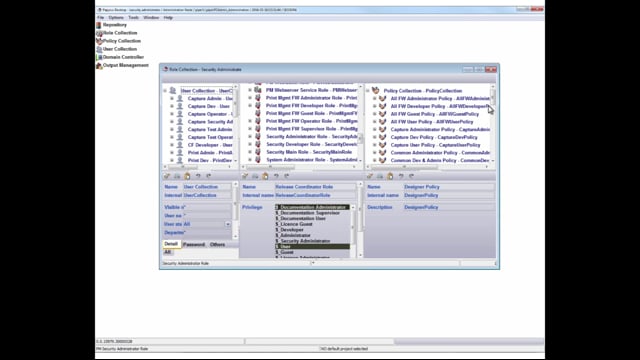
Task: Expand the All FW Administrator Policy node
Action: pyautogui.click(x=374, y=98)
